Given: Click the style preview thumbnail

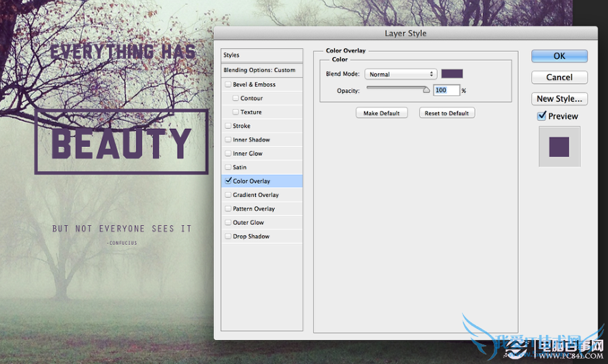Looking at the screenshot, I should click(559, 147).
